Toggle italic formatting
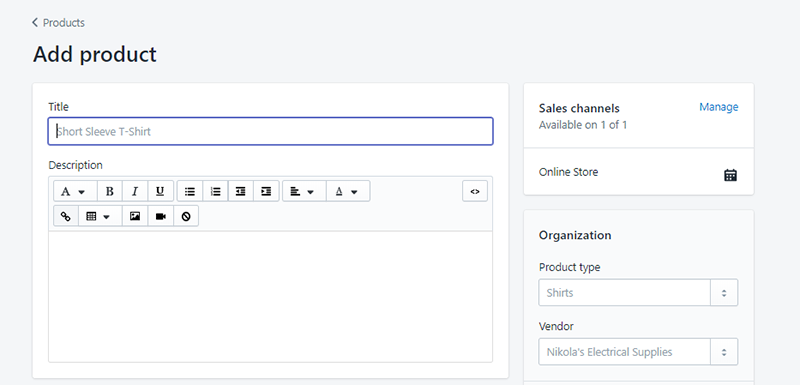Image resolution: width=800 pixels, height=385 pixels. [135, 191]
